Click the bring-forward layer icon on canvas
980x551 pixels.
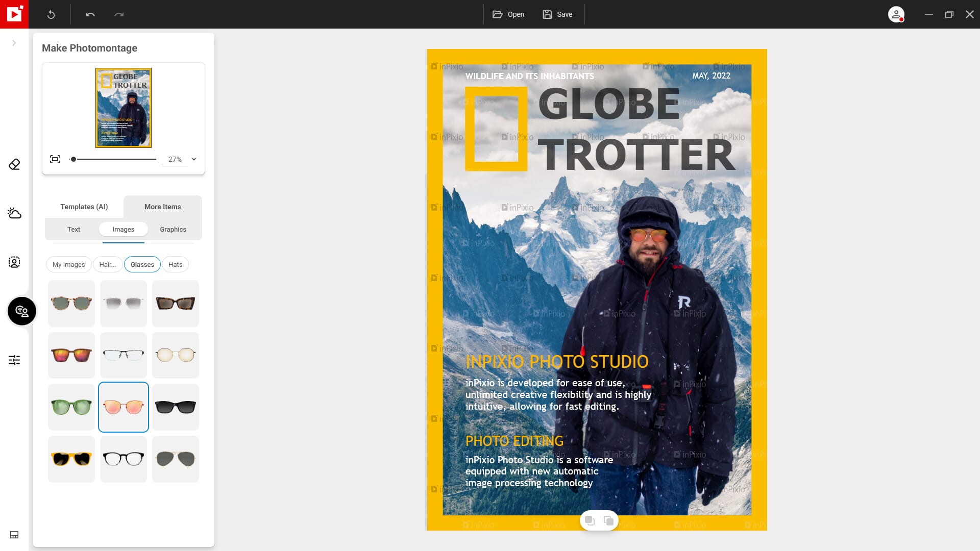[x=608, y=520]
